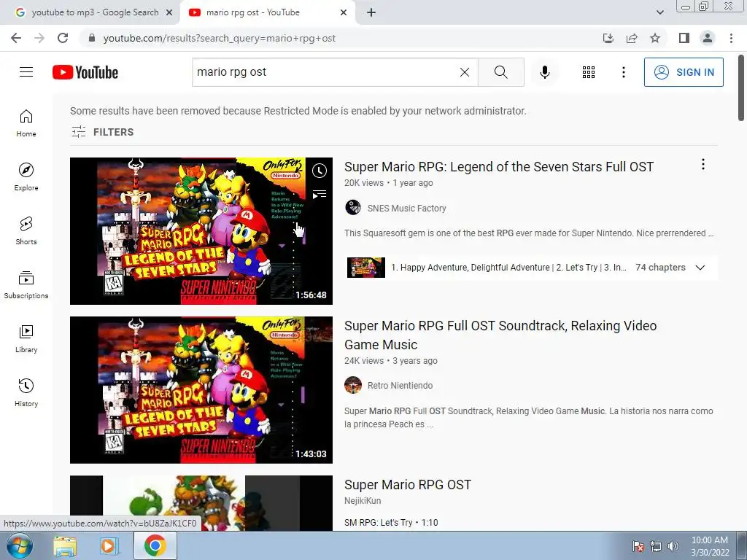Click the 1:43:03 video thumbnail
The width and height of the screenshot is (747, 560).
pyautogui.click(x=201, y=390)
